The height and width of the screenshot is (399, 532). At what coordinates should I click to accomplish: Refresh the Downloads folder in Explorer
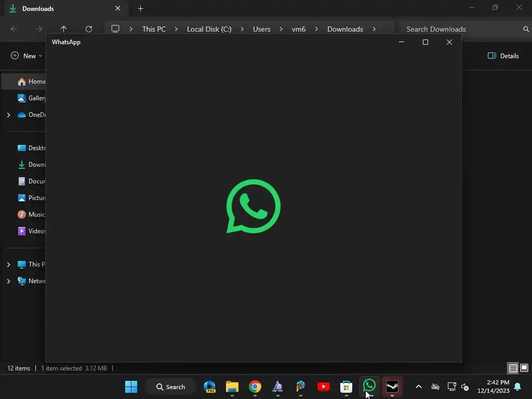tap(89, 29)
